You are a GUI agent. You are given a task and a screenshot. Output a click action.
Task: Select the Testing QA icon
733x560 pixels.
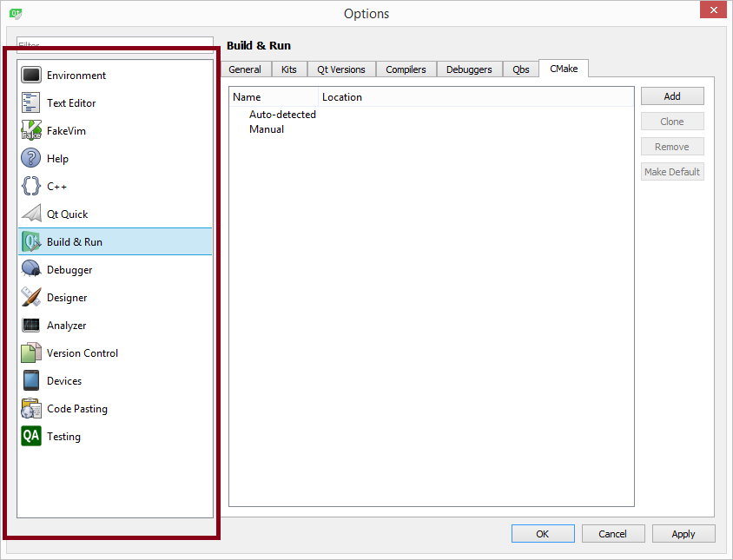click(31, 437)
